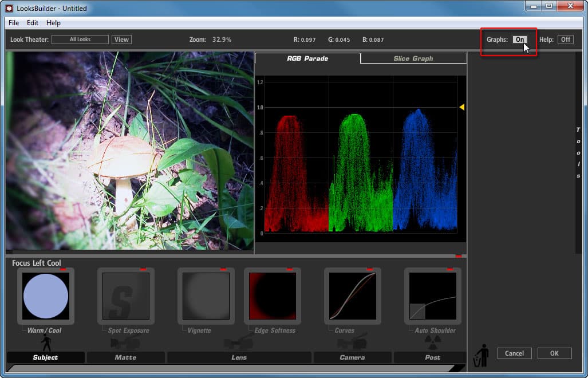Click the camera icon above Lens
The width and height of the screenshot is (588, 378).
click(x=239, y=343)
